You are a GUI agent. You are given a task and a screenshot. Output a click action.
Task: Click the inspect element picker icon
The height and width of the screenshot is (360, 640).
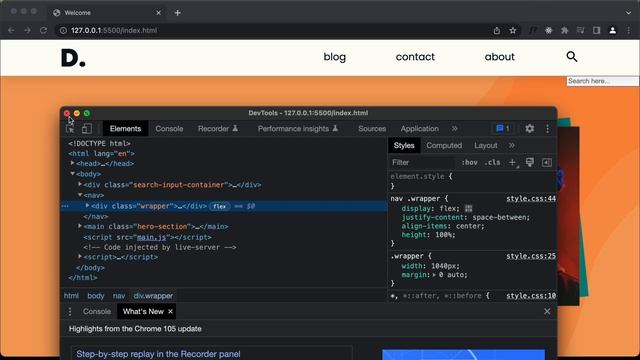pos(70,129)
